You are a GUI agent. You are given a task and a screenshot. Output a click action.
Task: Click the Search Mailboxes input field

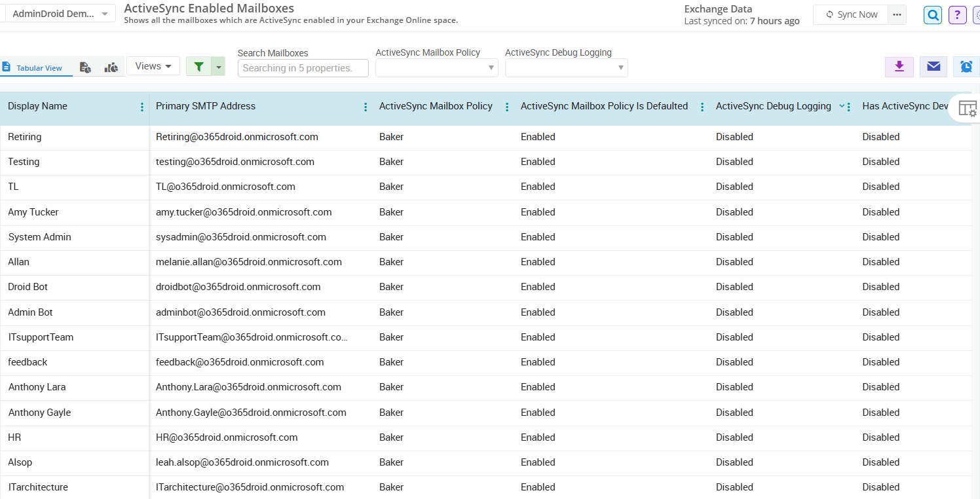303,67
